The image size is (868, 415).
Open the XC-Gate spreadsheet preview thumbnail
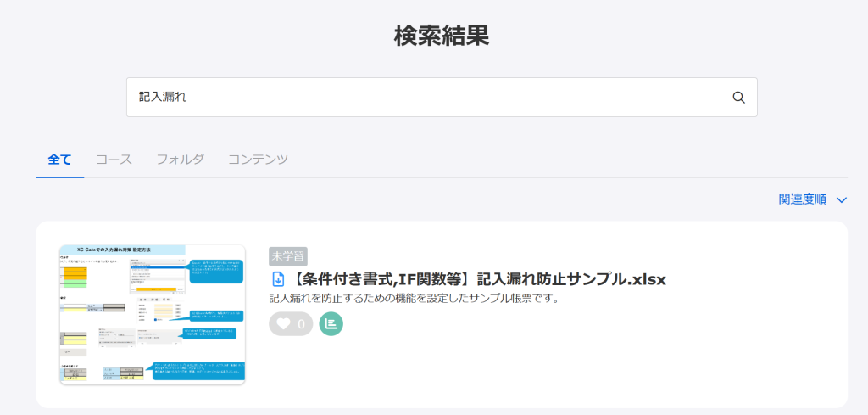[152, 314]
